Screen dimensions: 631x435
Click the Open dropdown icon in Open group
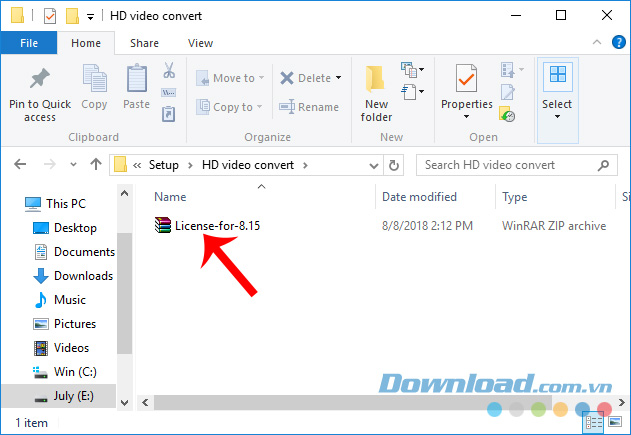512,70
